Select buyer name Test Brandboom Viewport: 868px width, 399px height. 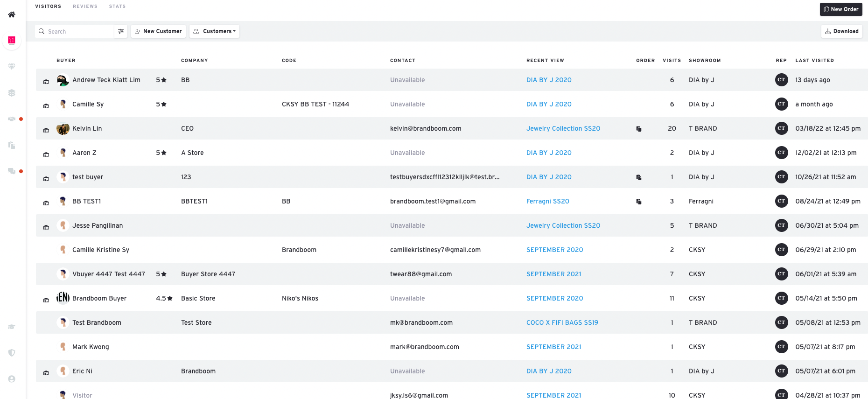click(x=97, y=322)
